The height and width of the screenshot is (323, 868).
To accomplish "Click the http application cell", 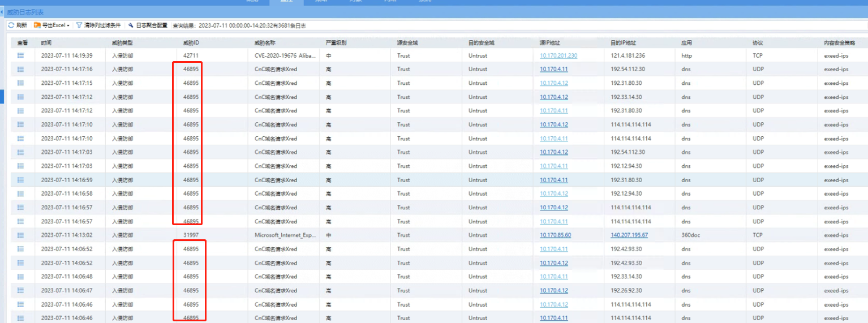I will (x=686, y=55).
